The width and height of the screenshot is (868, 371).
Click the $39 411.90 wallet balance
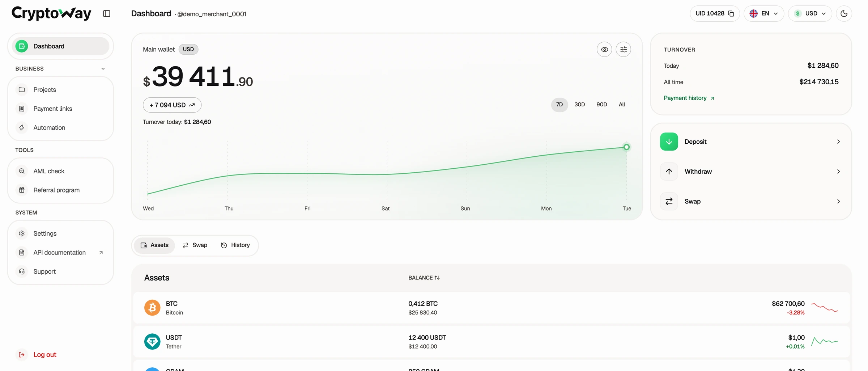[x=198, y=77]
